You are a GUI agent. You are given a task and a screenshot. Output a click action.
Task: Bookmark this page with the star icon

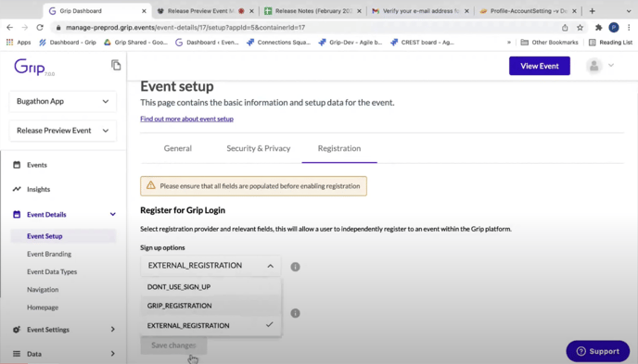click(x=580, y=27)
